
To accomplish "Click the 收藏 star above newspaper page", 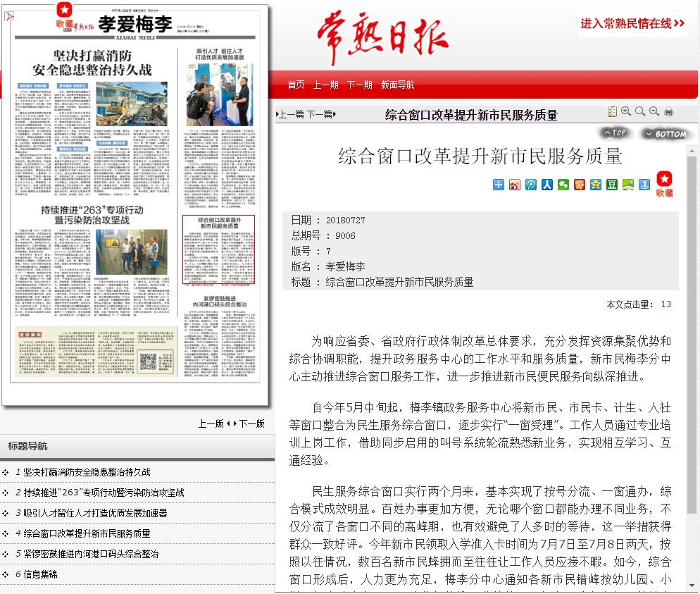I will [64, 16].
